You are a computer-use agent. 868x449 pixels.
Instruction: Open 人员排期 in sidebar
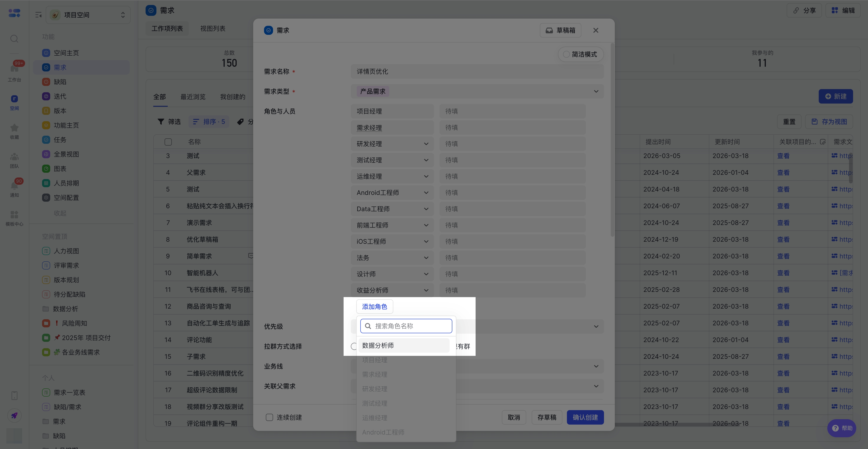(82, 183)
